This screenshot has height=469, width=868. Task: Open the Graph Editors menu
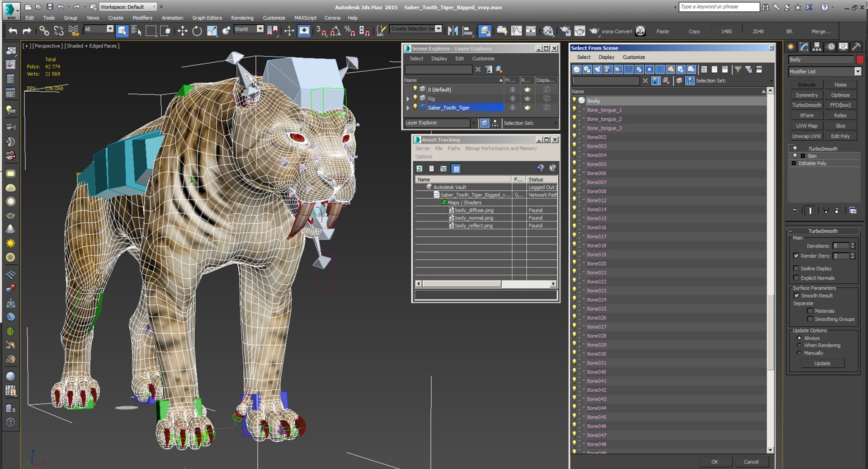[x=207, y=18]
